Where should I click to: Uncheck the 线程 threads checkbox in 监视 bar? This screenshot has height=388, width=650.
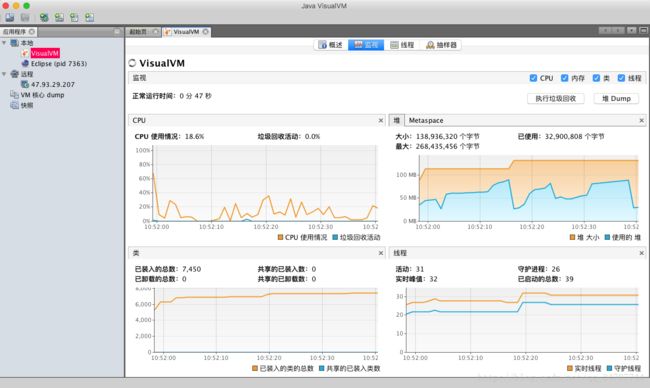click(x=621, y=78)
